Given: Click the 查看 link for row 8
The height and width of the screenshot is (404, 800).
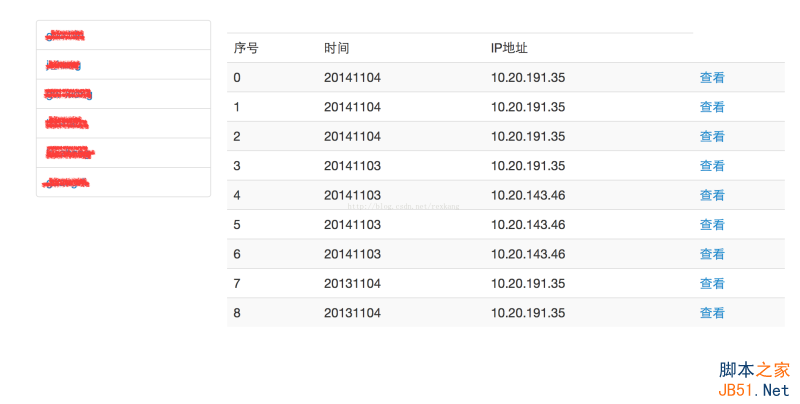Looking at the screenshot, I should coord(712,313).
